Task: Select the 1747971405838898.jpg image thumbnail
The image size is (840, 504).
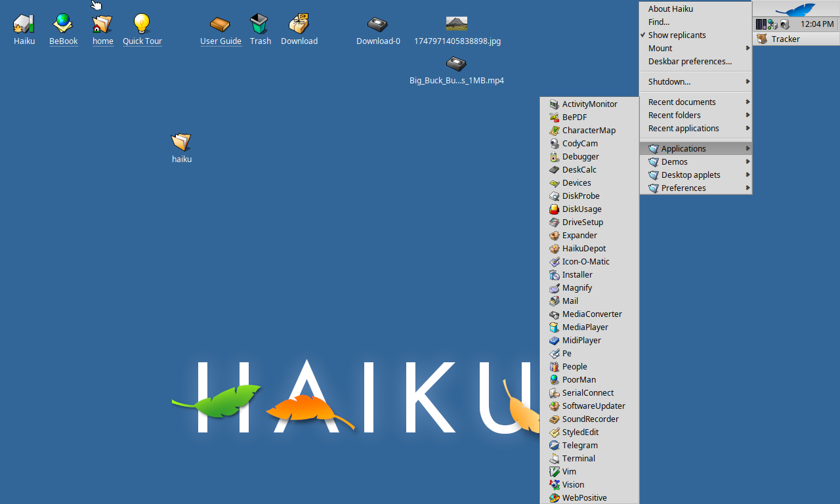Action: [x=457, y=24]
